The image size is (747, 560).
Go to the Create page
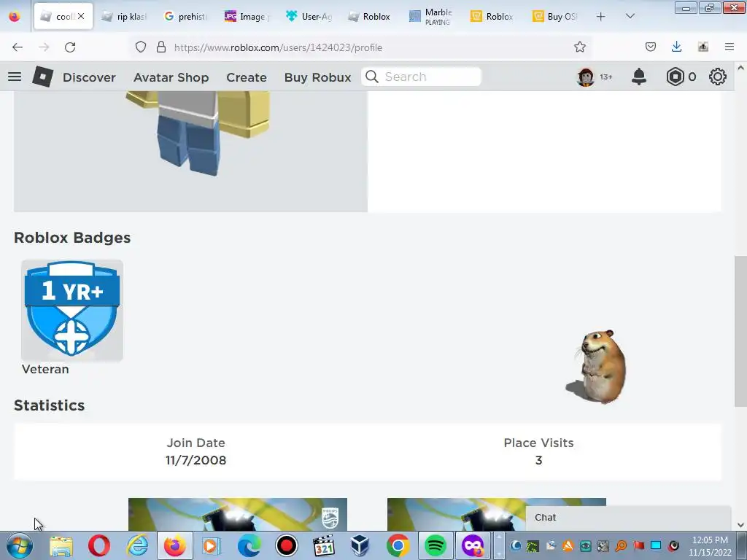[x=247, y=77]
